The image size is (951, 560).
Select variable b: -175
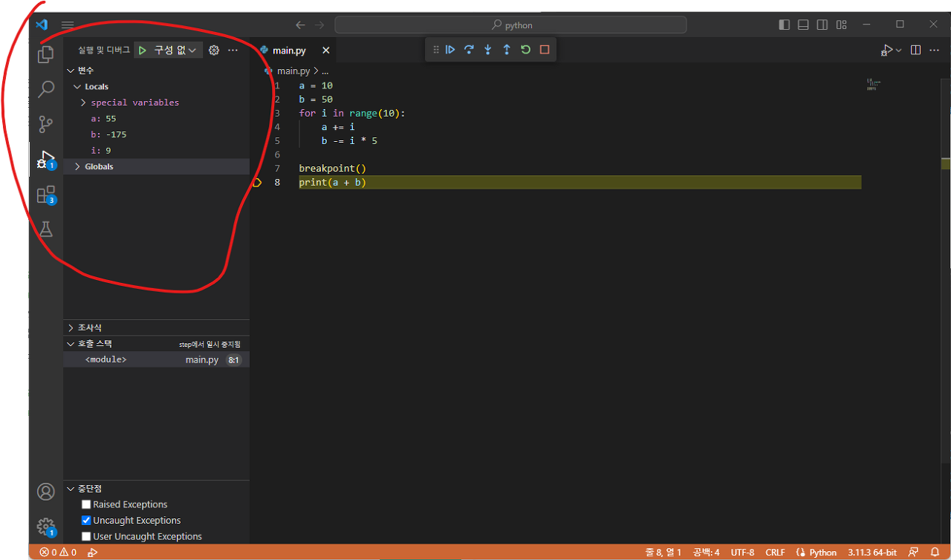157,134
